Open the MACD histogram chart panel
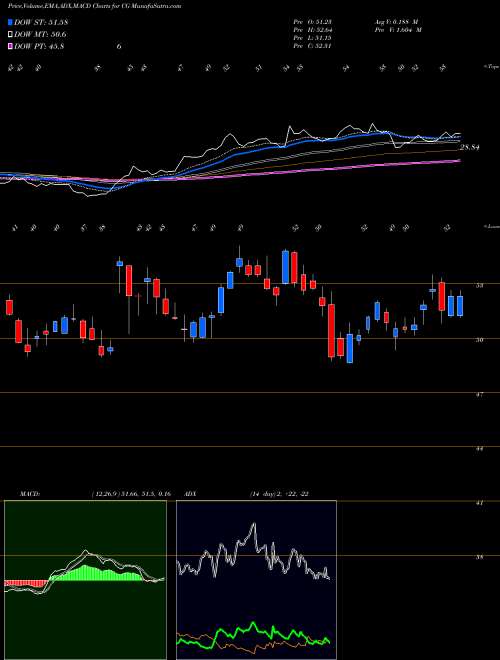The width and height of the screenshot is (500, 660). point(85,580)
